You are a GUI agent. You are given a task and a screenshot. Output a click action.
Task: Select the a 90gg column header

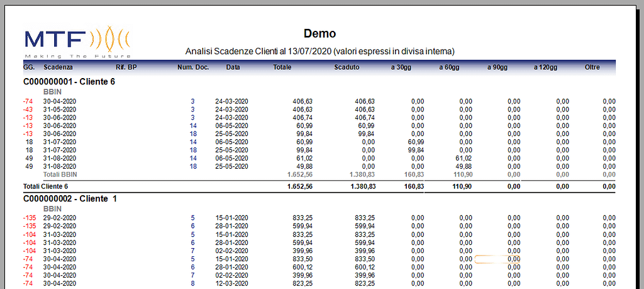[497, 67]
